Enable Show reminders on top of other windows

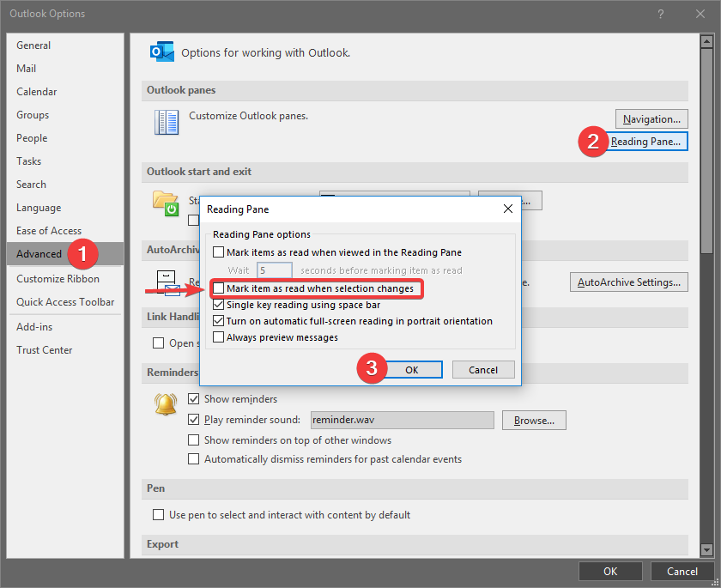tap(194, 440)
